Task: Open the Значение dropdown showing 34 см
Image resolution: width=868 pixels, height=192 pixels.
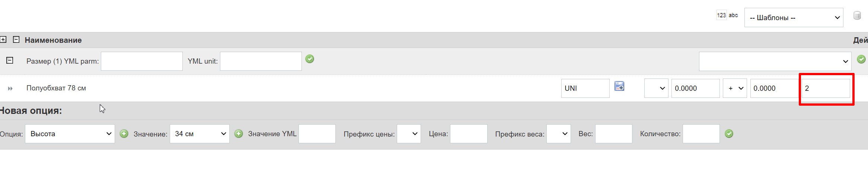Action: point(200,134)
